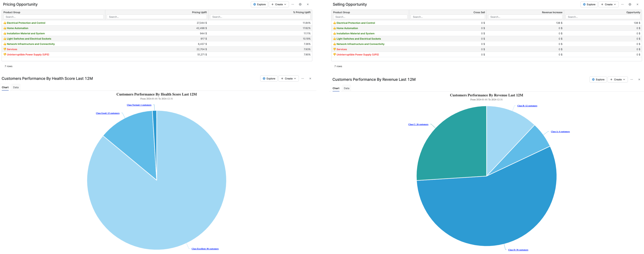Open the settings gear on Selling Opportunity widget
The image size is (644, 254).
tap(630, 4)
